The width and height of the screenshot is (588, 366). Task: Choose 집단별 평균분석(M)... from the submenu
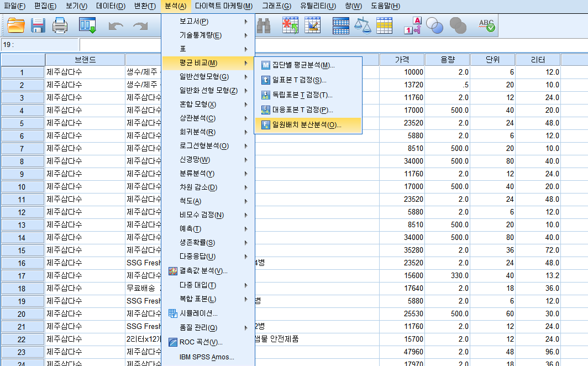(x=308, y=65)
